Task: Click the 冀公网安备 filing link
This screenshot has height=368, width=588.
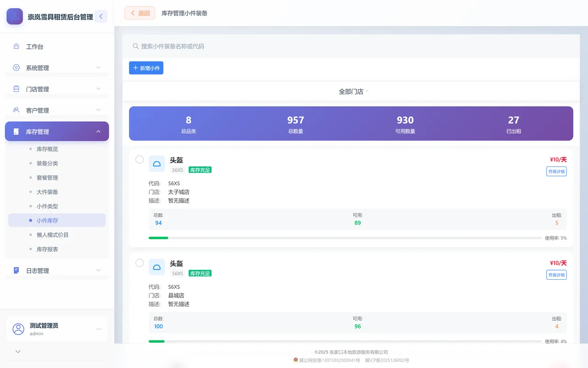Action: 329,360
